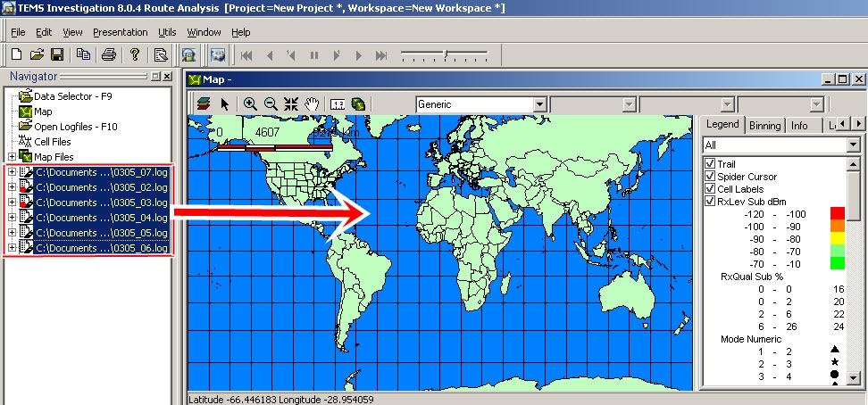Viewport: 868px width, 405px height.
Task: Click the blue gear-like toolbar icon
Action: coord(218,54)
